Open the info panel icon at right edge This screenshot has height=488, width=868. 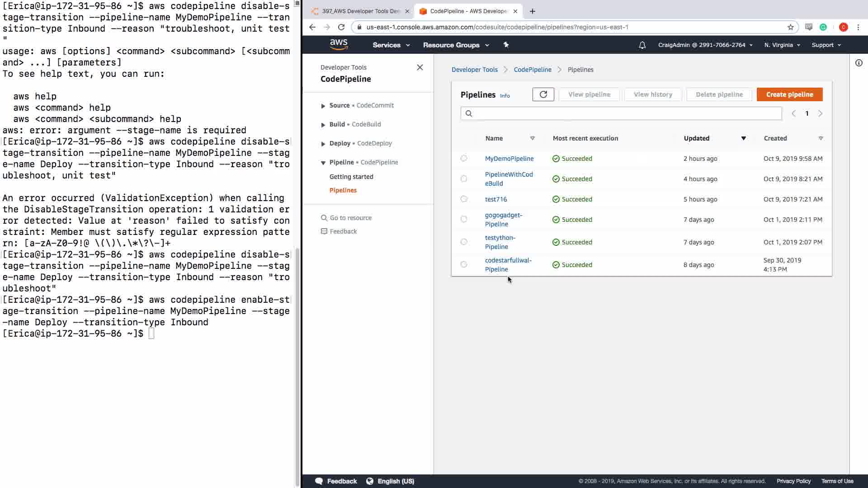click(859, 63)
